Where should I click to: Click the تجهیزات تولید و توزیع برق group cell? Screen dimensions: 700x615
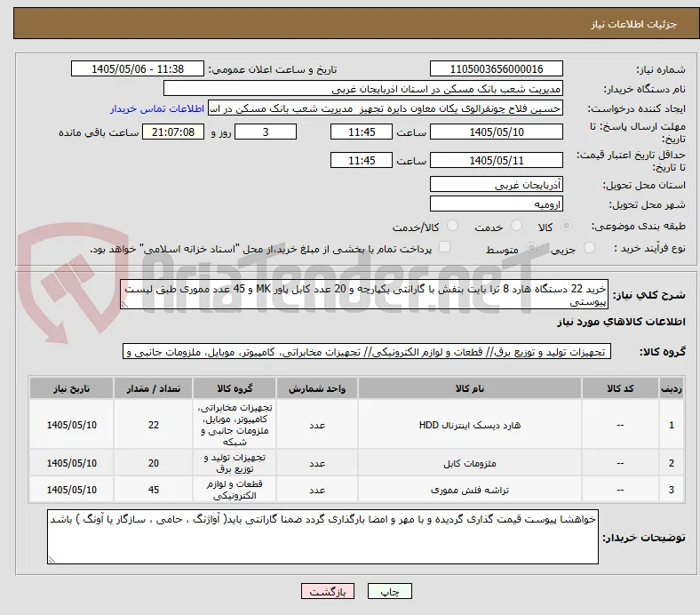[x=235, y=463]
